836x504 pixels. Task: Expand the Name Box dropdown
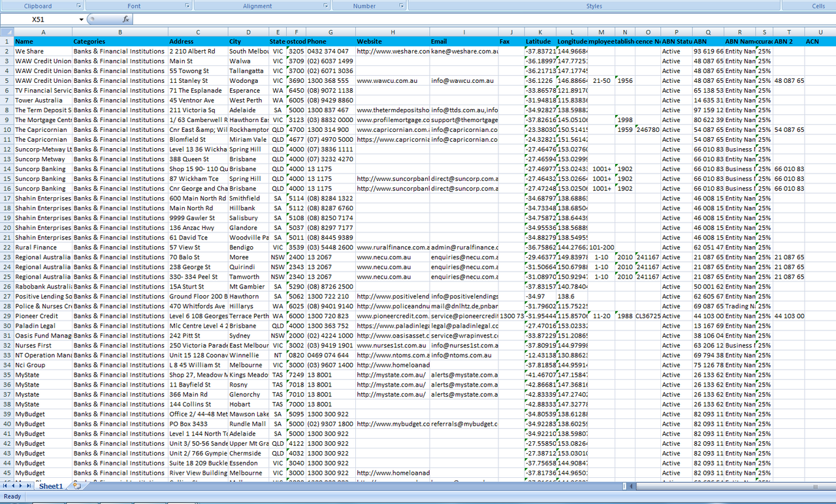click(x=82, y=20)
